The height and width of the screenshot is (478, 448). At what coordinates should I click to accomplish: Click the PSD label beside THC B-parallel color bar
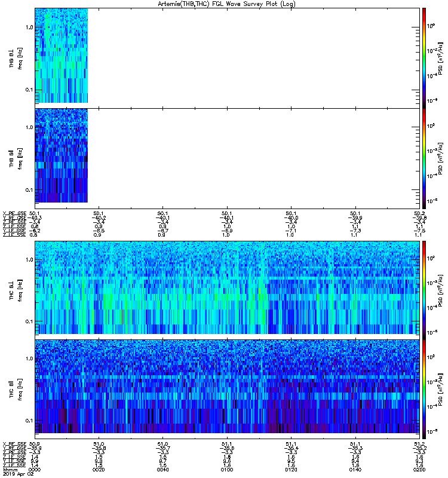[x=440, y=390]
